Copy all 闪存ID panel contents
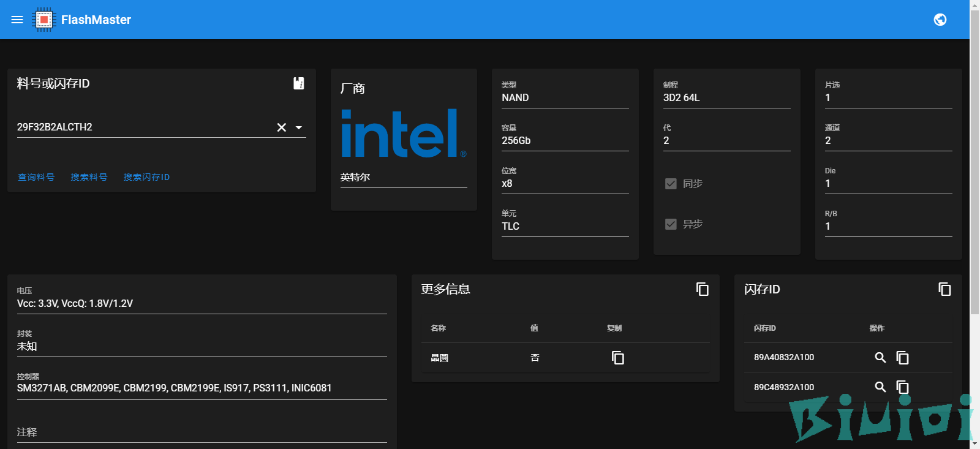The height and width of the screenshot is (449, 980). 944,289
